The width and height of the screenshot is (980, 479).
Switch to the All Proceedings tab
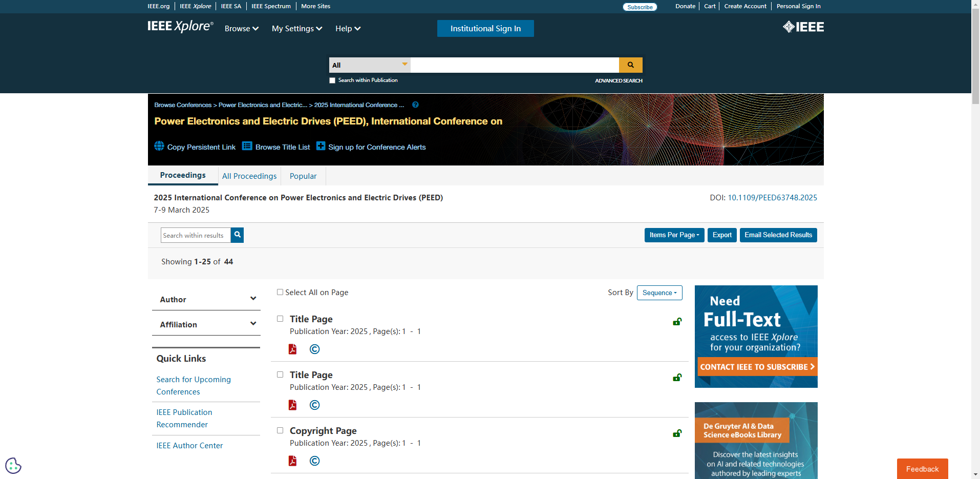(x=249, y=176)
